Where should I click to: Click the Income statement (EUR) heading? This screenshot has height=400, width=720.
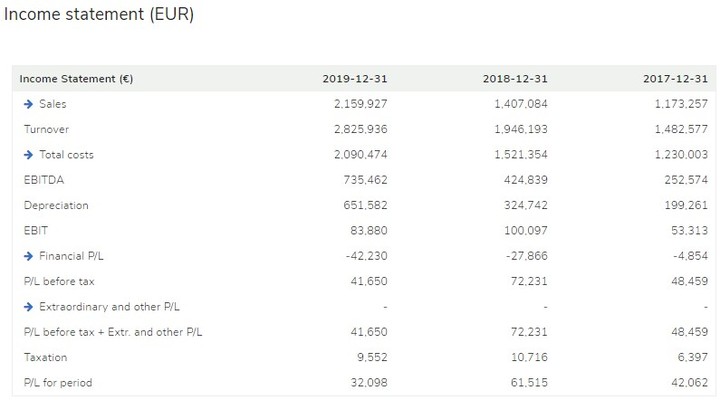99,14
